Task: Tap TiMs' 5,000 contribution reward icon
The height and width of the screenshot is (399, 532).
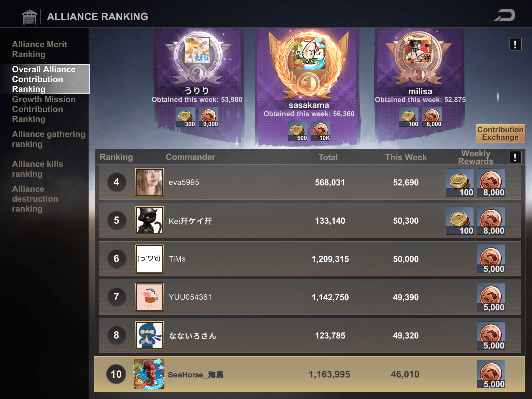Action: click(491, 259)
